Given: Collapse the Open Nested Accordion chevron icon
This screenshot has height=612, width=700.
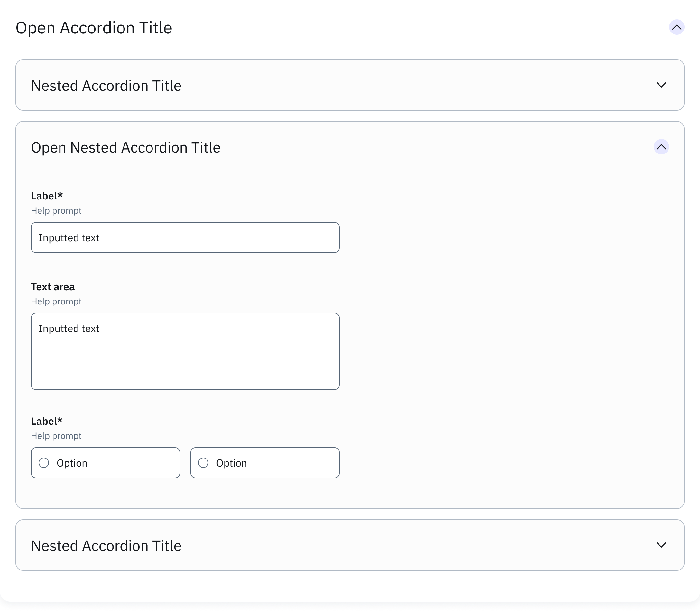Looking at the screenshot, I should [x=661, y=147].
